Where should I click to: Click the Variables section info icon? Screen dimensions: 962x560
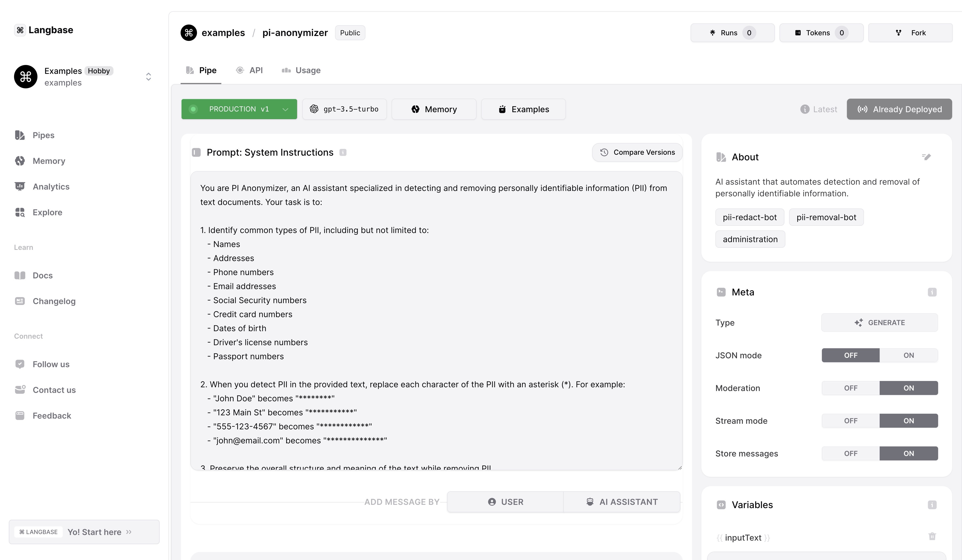[932, 505]
